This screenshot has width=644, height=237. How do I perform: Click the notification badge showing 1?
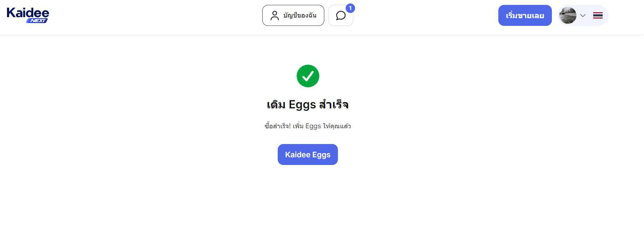[350, 8]
